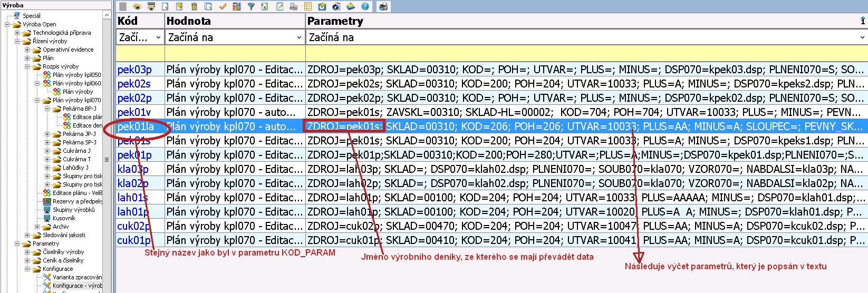Click the printer icon in the toolbar
The width and height of the screenshot is (868, 293).
[383, 7]
